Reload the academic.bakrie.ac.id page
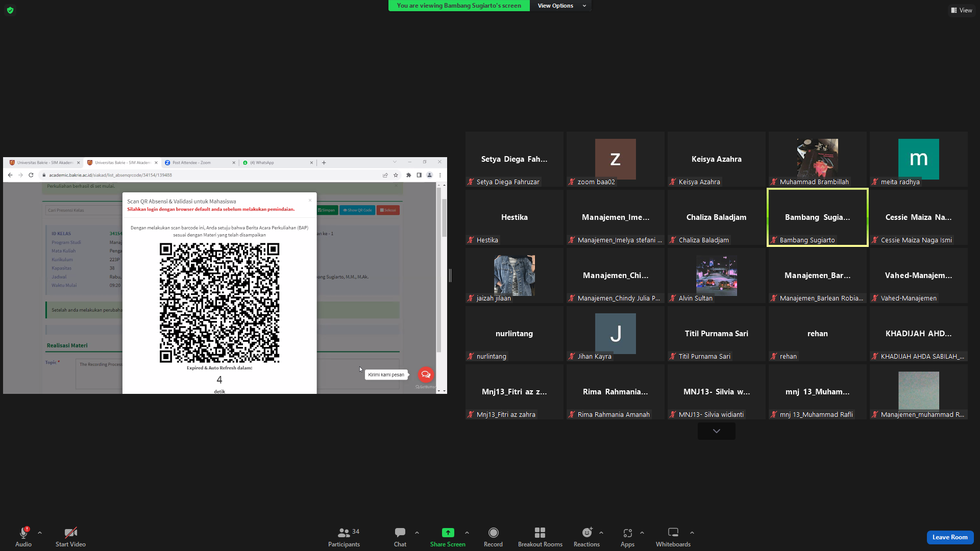980x551 pixels. click(31, 175)
